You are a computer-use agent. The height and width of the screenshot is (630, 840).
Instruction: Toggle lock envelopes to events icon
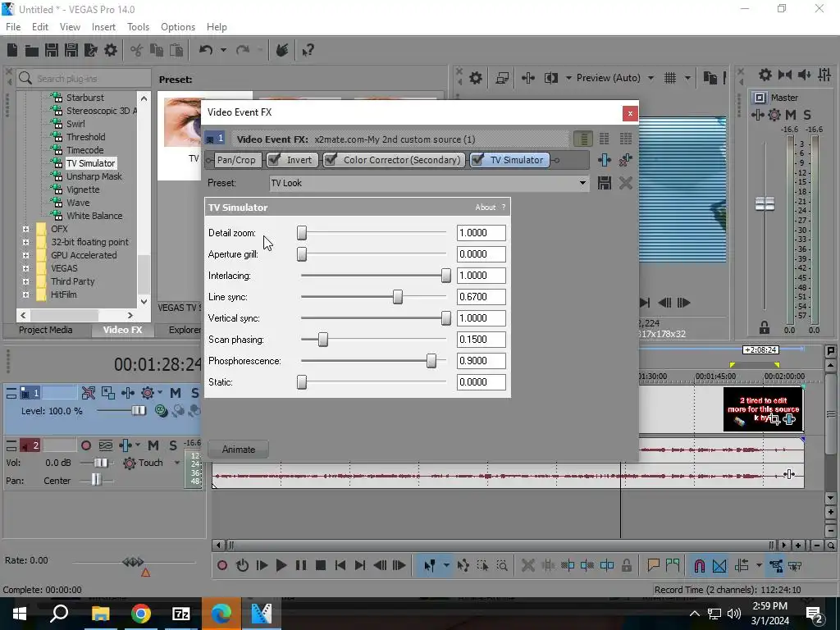(x=776, y=565)
